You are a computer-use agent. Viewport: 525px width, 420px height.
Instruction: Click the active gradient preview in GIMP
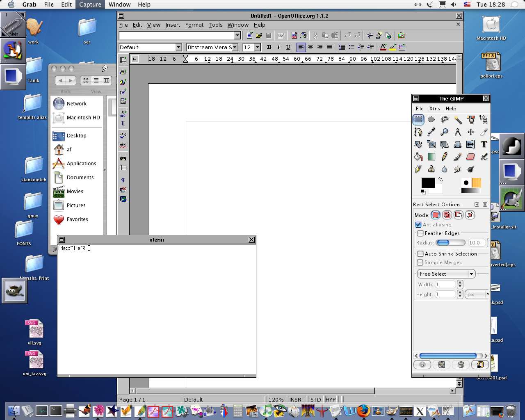click(x=470, y=191)
